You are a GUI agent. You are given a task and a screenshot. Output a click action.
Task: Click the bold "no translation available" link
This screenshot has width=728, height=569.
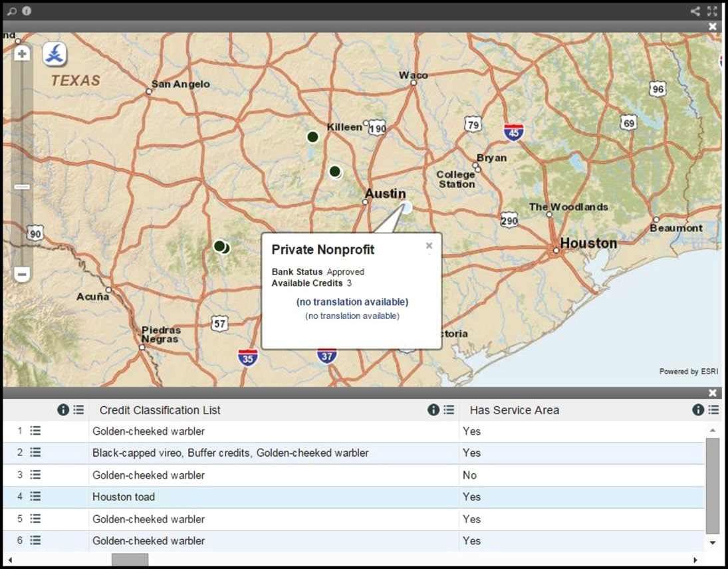pos(352,302)
